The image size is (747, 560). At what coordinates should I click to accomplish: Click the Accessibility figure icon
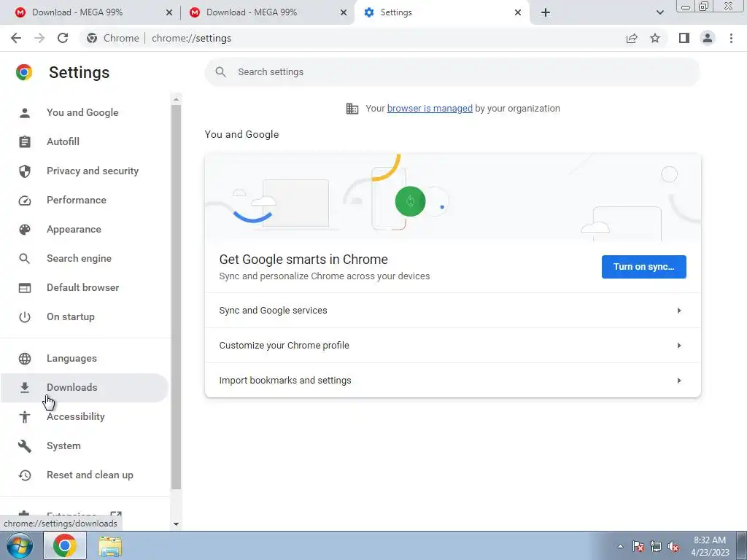25,417
